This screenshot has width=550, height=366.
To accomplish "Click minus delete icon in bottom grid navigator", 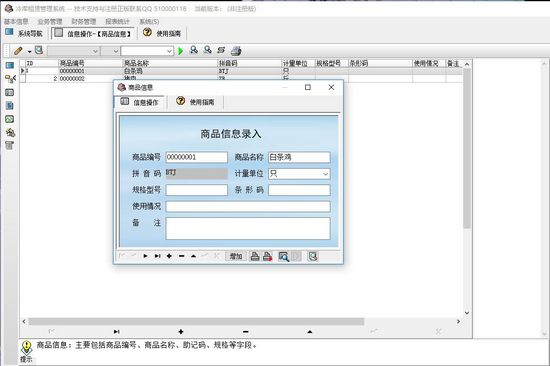I will (x=246, y=332).
